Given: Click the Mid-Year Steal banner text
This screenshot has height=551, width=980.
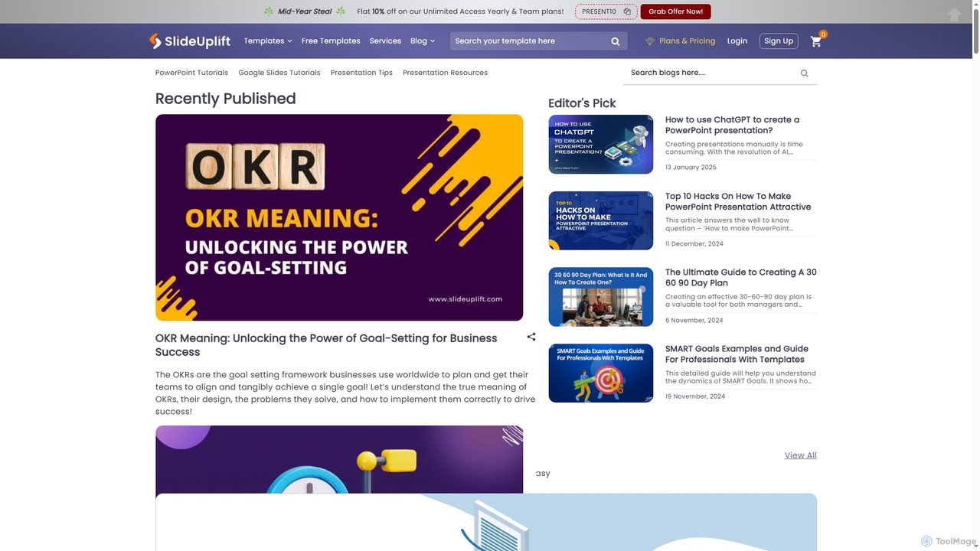Looking at the screenshot, I should 305,11.
